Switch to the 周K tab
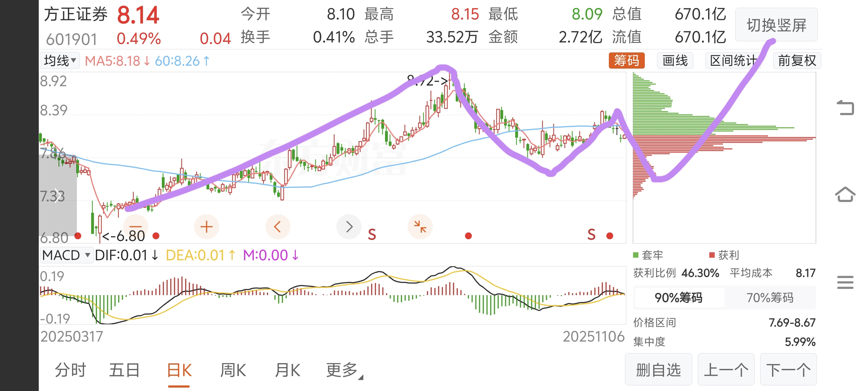Viewport: 868px width, 391px height. tap(233, 370)
